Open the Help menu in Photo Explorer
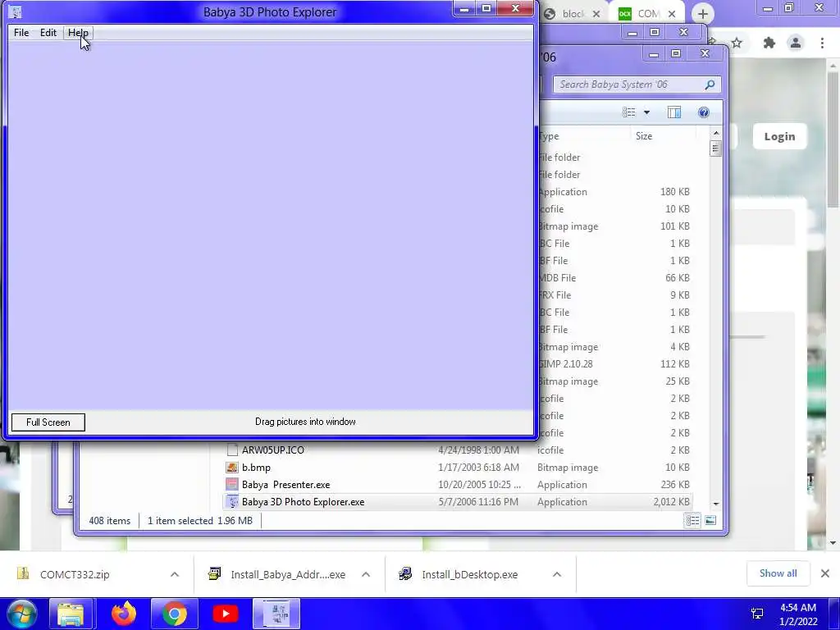Screen dimensions: 840x630 (x=78, y=33)
